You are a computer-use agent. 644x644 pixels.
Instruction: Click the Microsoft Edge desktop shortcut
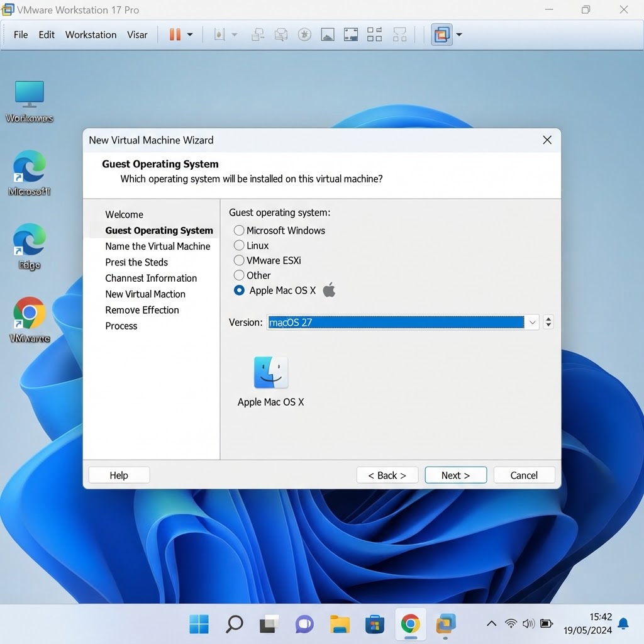pos(29,166)
